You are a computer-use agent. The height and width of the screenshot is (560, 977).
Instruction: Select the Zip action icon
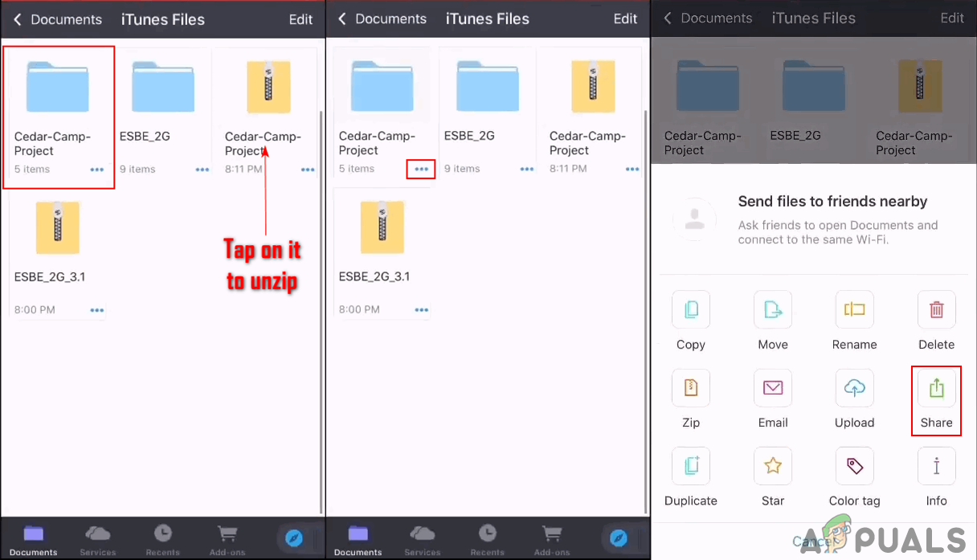click(x=690, y=388)
